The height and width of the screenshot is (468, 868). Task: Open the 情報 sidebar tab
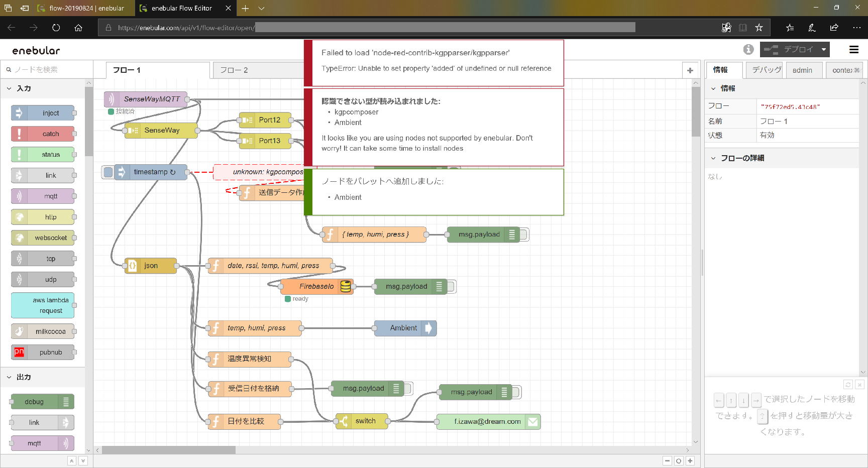tap(724, 70)
